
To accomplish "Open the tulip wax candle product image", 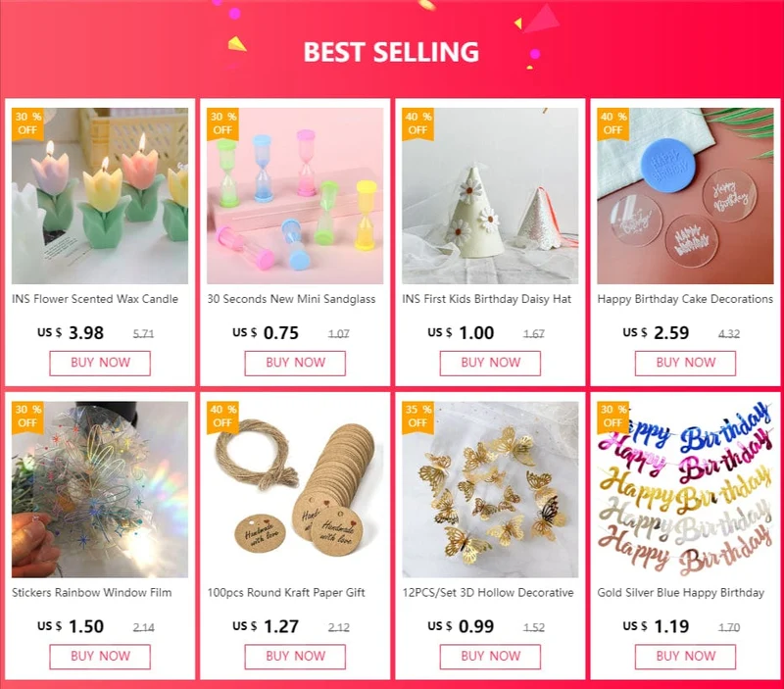I will [100, 196].
